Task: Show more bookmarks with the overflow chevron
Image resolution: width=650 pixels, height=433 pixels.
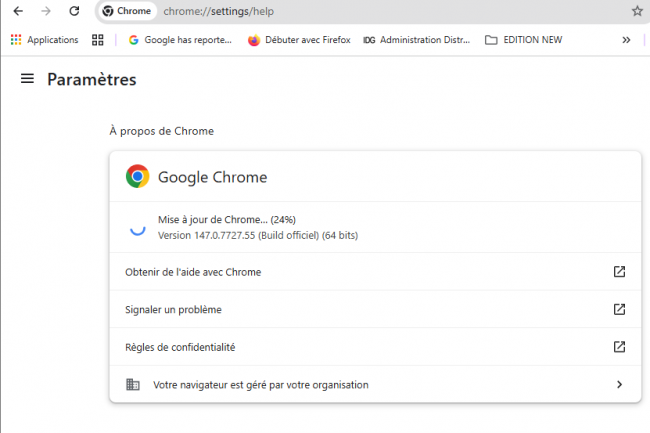Action: pyautogui.click(x=626, y=40)
